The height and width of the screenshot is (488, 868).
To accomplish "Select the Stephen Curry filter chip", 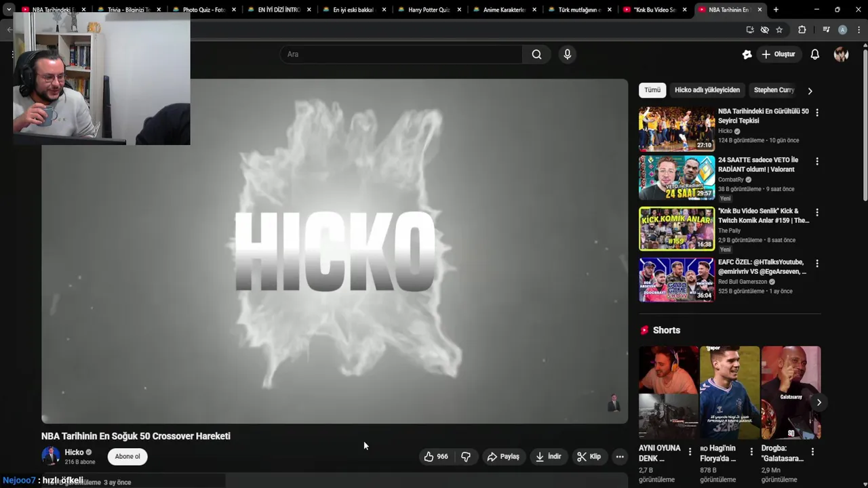I will (x=774, y=90).
